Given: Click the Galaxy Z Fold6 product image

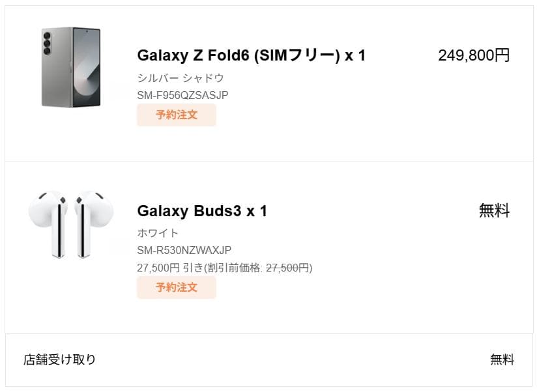Looking at the screenshot, I should tap(71, 66).
